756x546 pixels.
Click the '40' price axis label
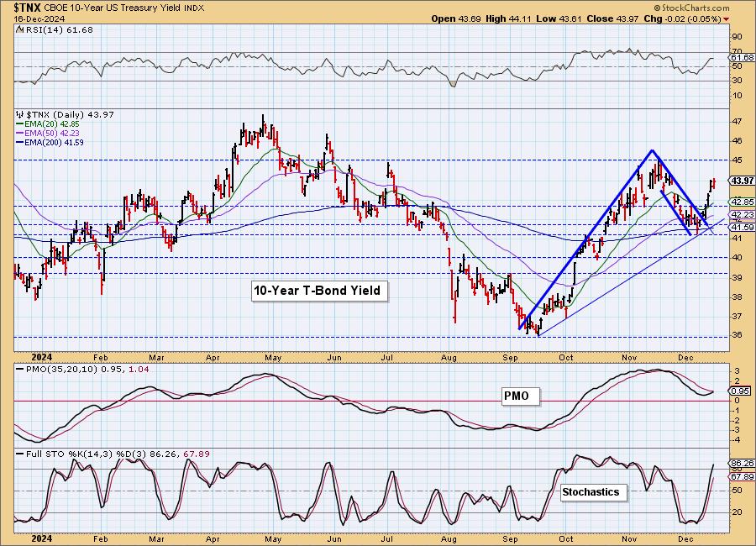pyautogui.click(x=738, y=258)
